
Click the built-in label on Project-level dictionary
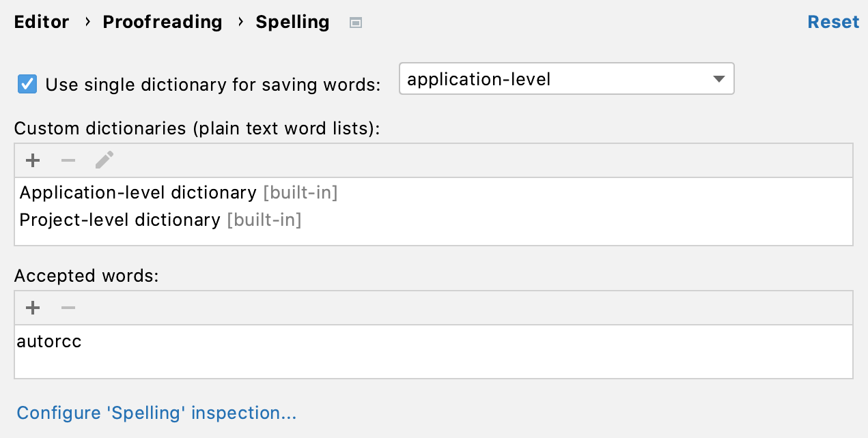coord(264,220)
